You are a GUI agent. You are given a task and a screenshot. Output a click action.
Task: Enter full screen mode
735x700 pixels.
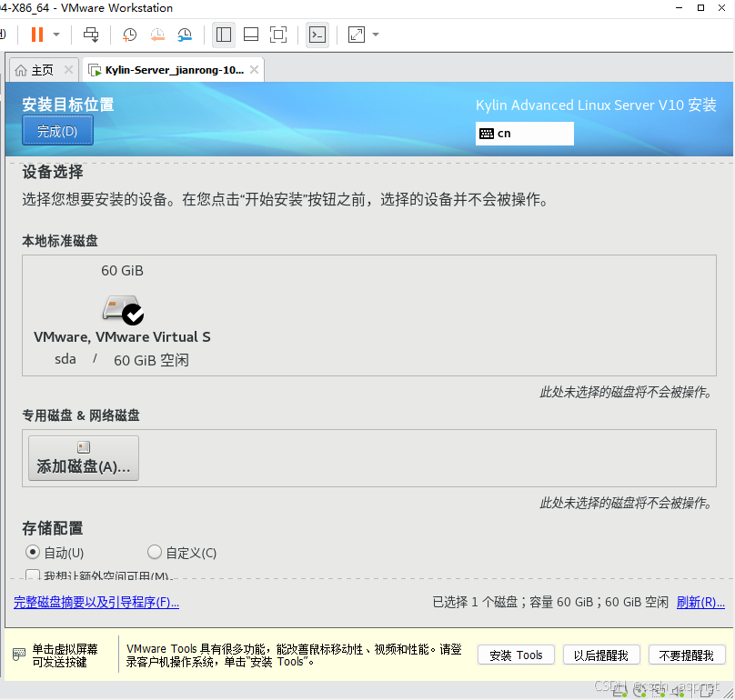278,35
